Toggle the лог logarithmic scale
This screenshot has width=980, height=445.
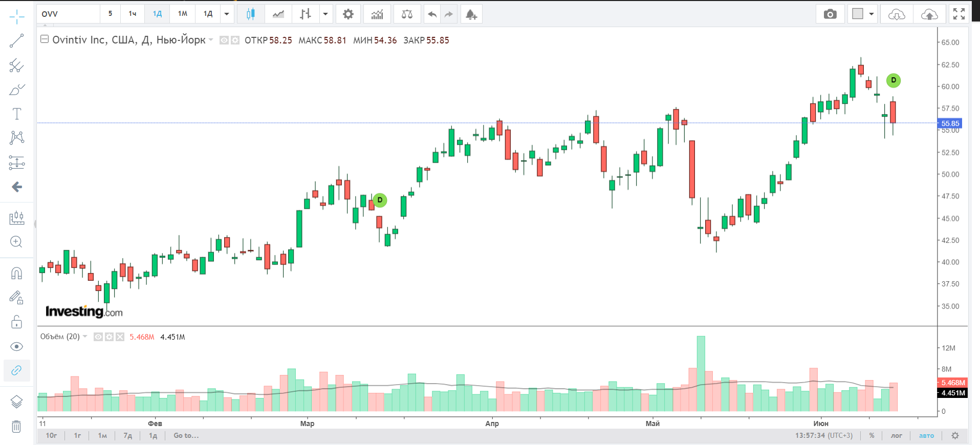coord(897,436)
